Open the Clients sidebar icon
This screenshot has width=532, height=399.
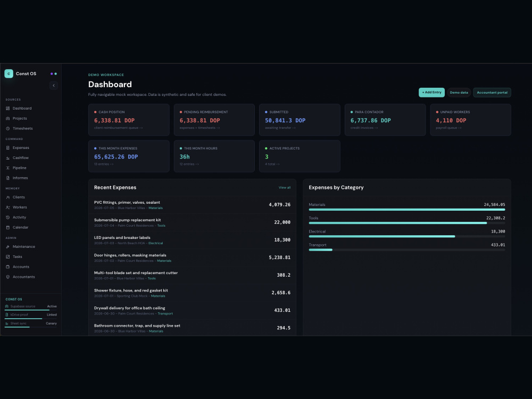tap(8, 197)
